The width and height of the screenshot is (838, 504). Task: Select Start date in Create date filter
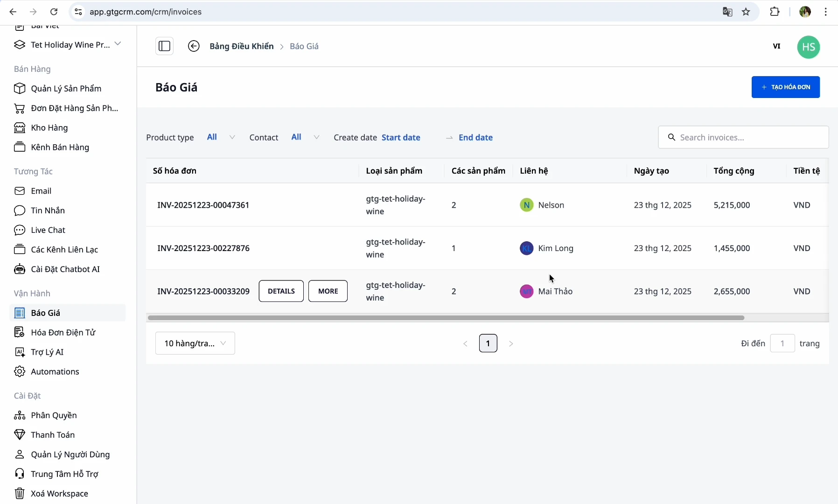pos(401,138)
